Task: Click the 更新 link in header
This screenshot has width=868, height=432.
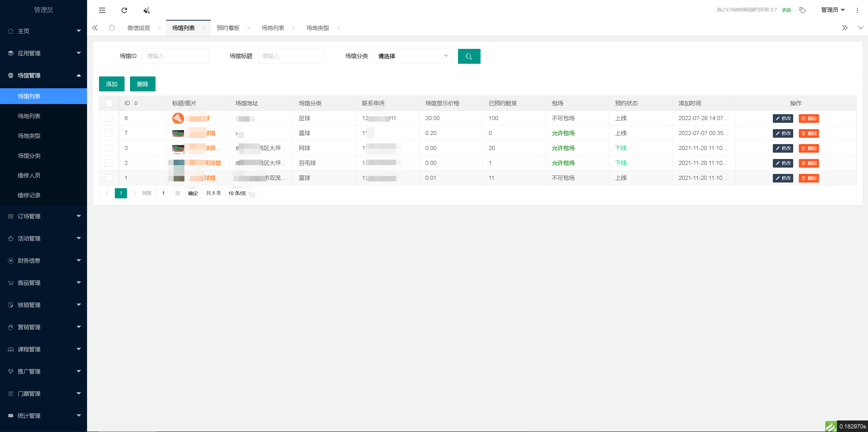Action: [786, 10]
